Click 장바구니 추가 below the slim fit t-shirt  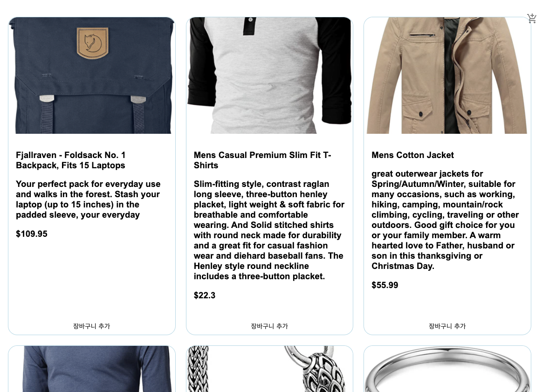pos(269,326)
